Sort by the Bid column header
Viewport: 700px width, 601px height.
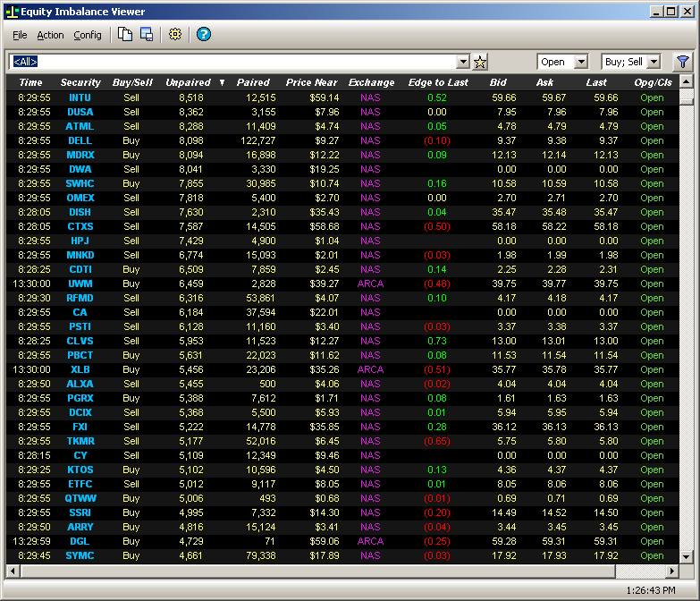(498, 82)
